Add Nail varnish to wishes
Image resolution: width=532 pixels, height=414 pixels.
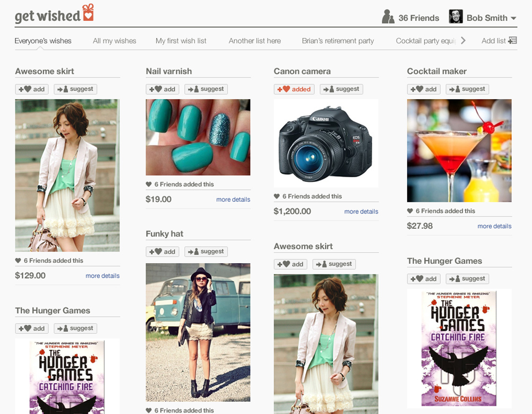tap(162, 89)
